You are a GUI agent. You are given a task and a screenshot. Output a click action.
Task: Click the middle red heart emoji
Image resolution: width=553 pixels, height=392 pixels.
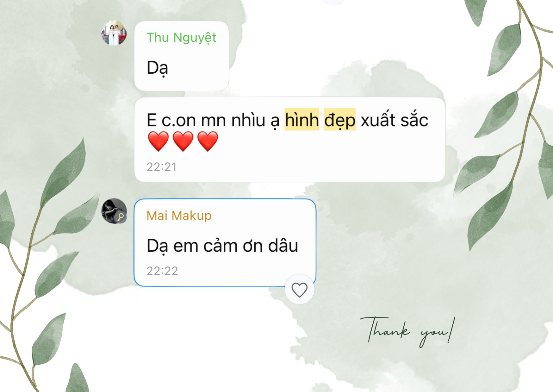point(183,141)
